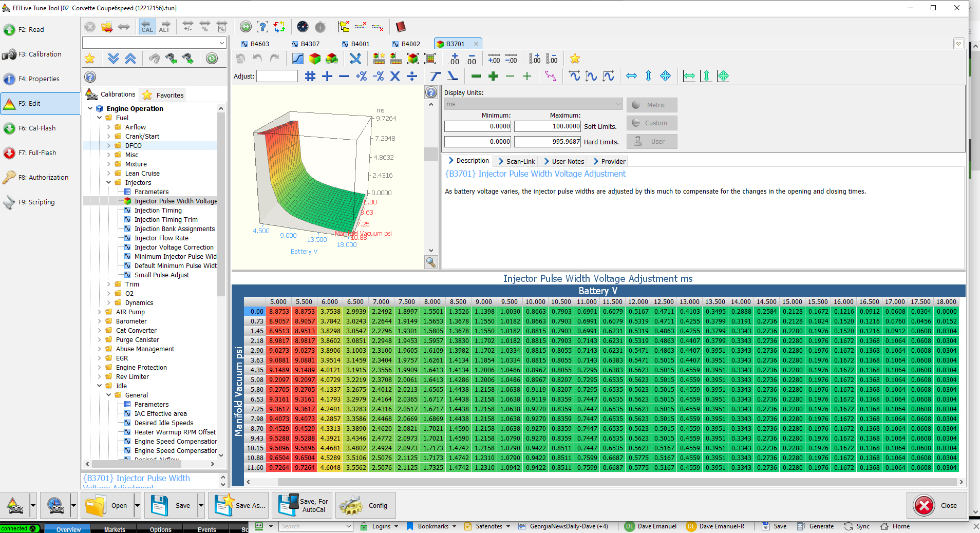
Task: Click the Config button
Action: pos(366,505)
